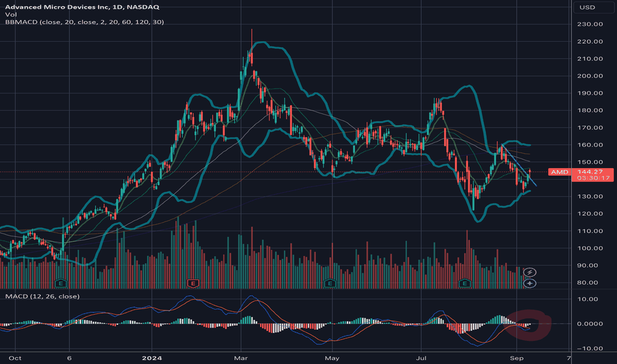Click the May label on the time axis

coord(332,358)
